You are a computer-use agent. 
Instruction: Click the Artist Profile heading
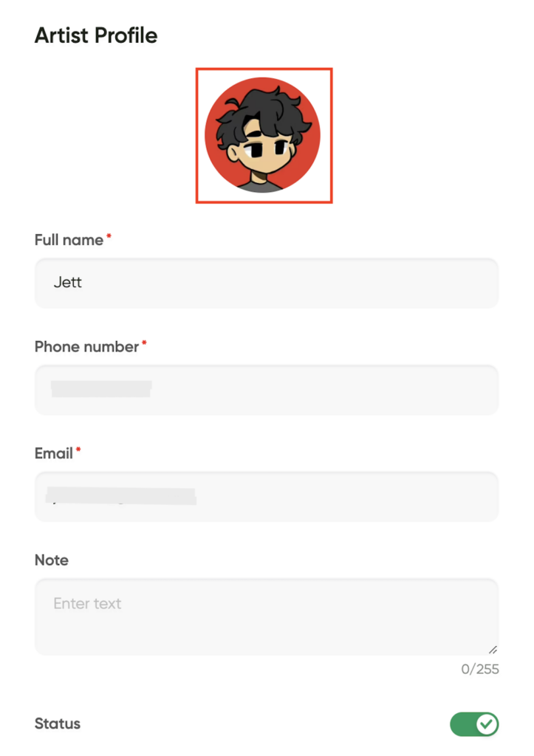point(96,35)
